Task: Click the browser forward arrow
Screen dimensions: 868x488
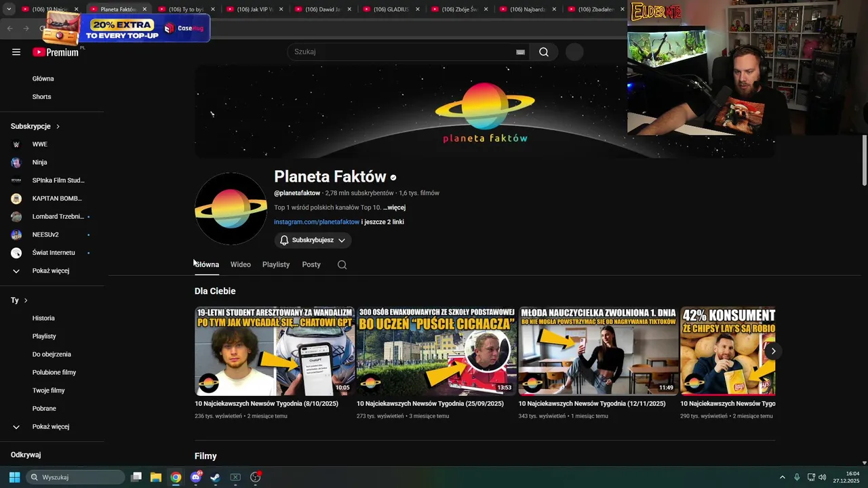Action: pos(26,28)
